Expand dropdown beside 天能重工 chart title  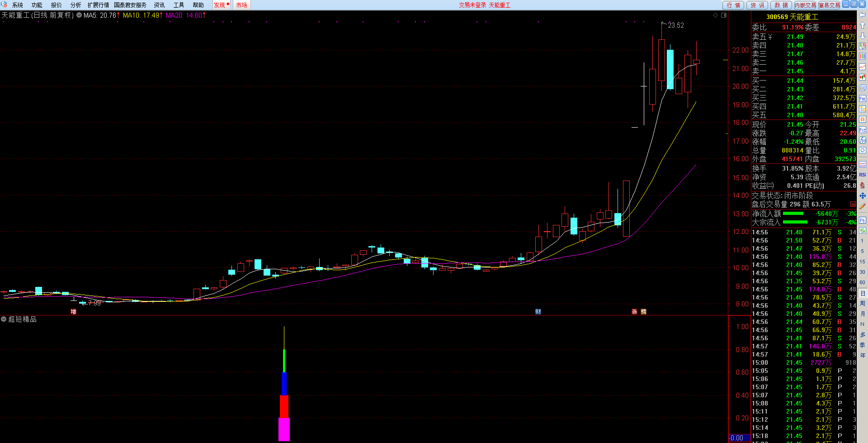coord(79,15)
